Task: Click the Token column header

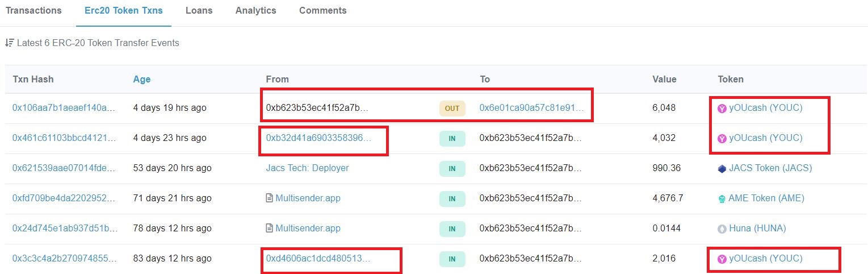Action: point(731,79)
